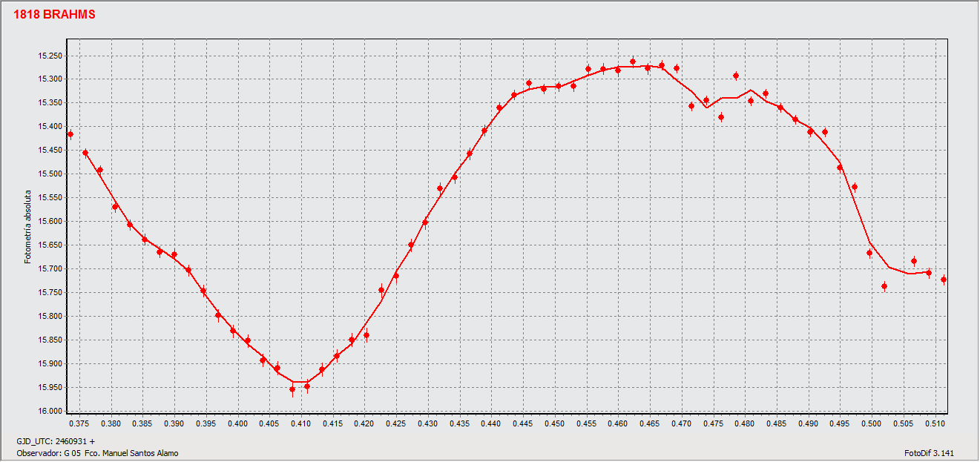Click the data point just above x-tick 0.500
This screenshot has width=980, height=462.
pos(869,253)
